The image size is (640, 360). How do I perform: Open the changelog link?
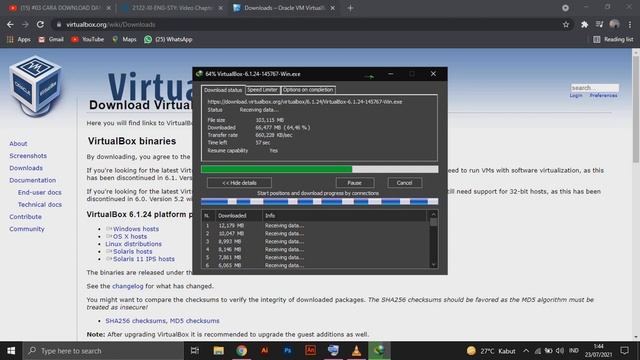coord(128,286)
